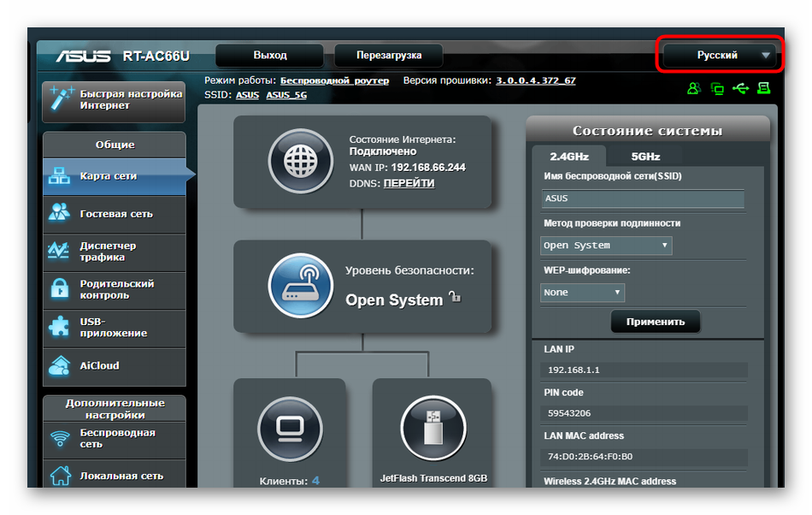Viewport: 812px width, 515px height.
Task: Expand the authentication method Open System dropdown
Action: click(606, 246)
